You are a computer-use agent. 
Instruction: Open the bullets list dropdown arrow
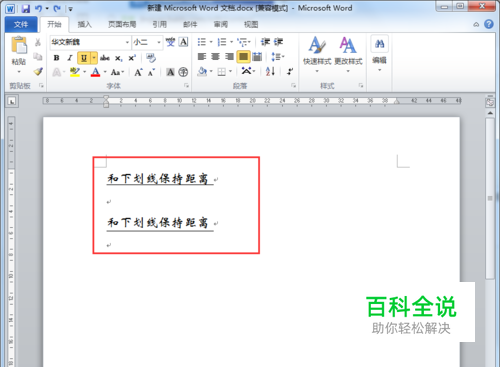[x=211, y=42]
